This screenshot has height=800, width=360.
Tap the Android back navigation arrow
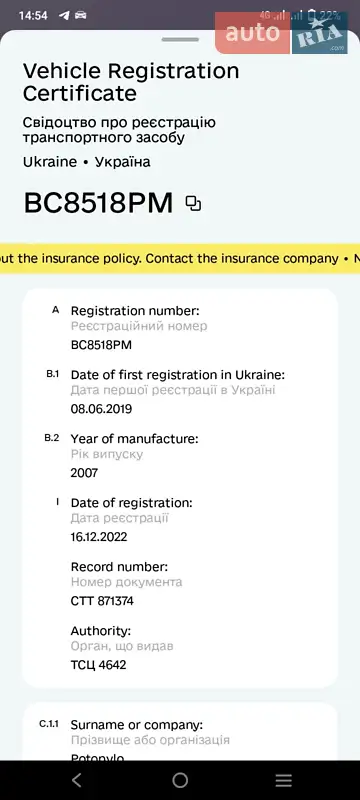click(x=76, y=780)
